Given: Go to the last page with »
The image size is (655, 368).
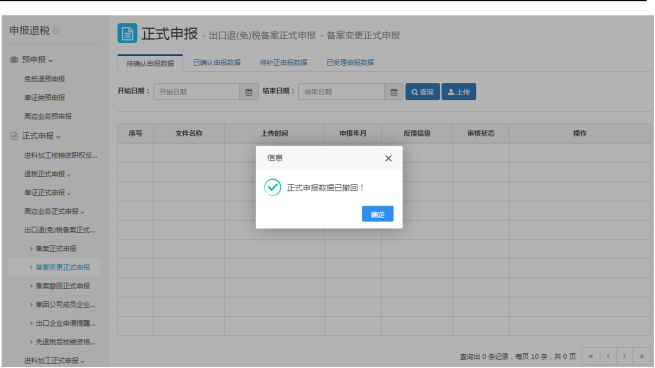Looking at the screenshot, I should point(642,356).
